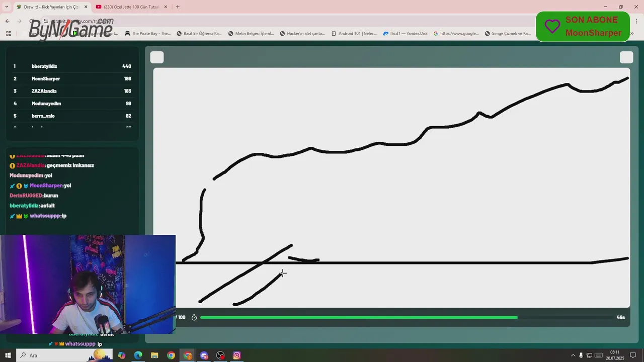Screen dimensions: 644x362
Task: Select leaderboard row ZAZAlandia
Action: (x=72, y=91)
